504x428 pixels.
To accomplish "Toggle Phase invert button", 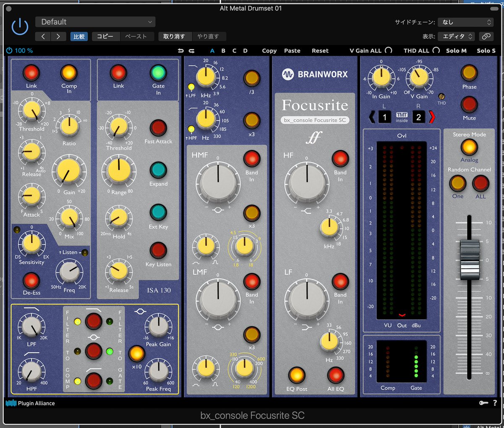I will [469, 73].
